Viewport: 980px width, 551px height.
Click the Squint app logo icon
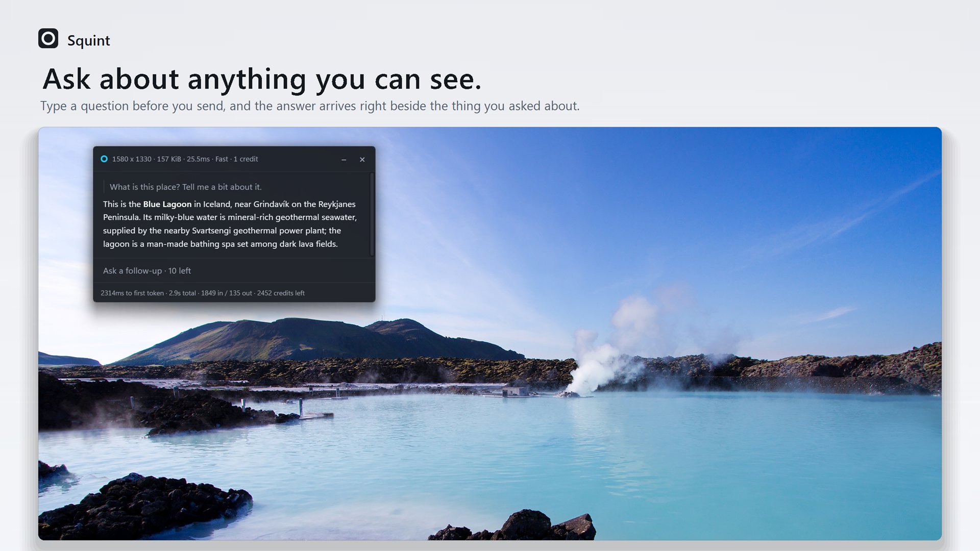point(48,38)
